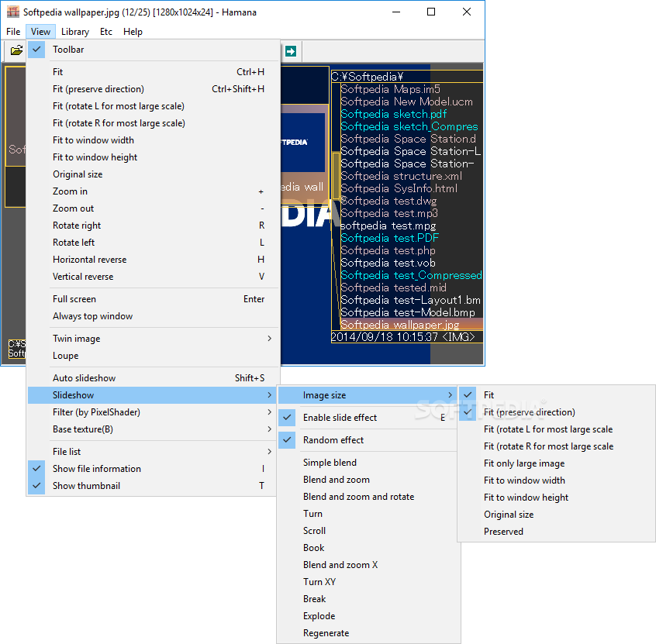This screenshot has height=644, width=656.
Task: Toggle Show file information option
Action: click(152, 469)
